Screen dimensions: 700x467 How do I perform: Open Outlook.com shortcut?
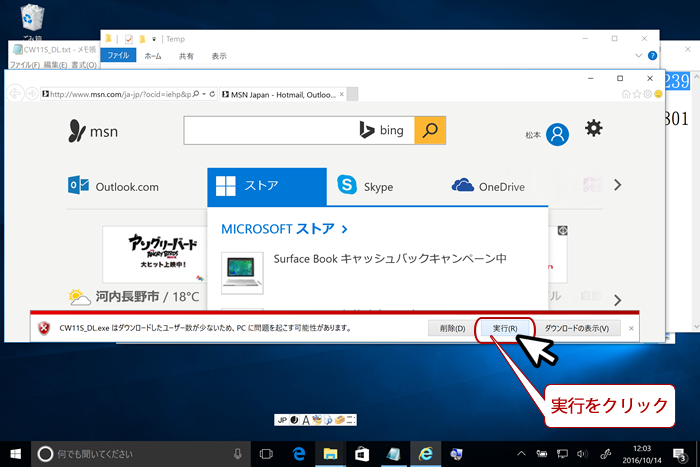point(113,186)
